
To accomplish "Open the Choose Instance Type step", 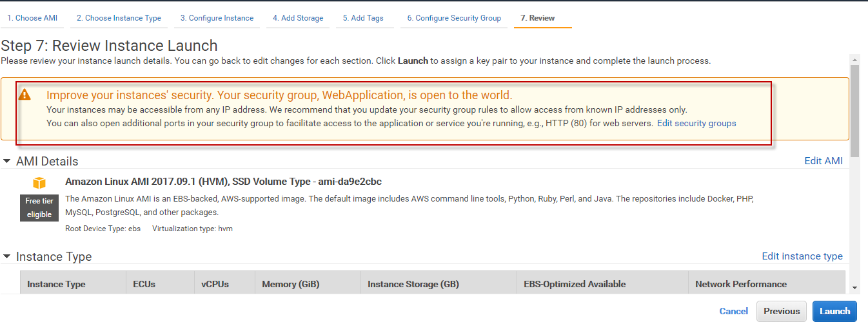I will pos(119,18).
